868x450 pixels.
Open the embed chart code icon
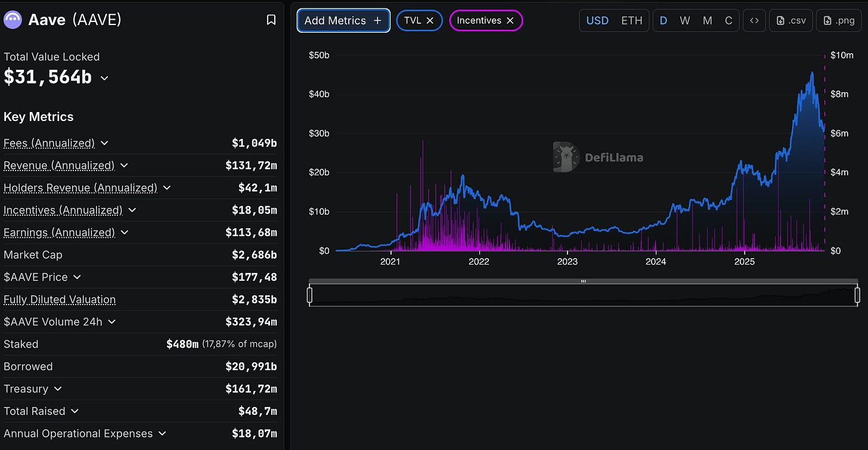[x=754, y=20]
